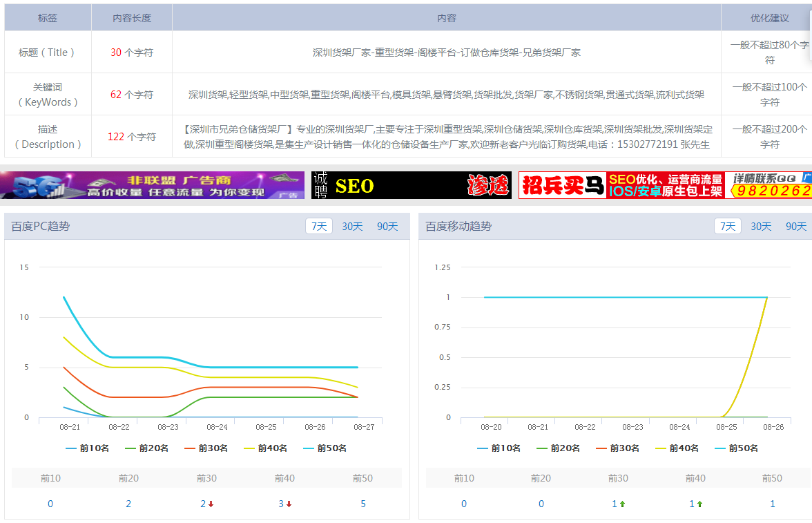Click the title content 深圳货架厂家-重型货架

(446, 53)
